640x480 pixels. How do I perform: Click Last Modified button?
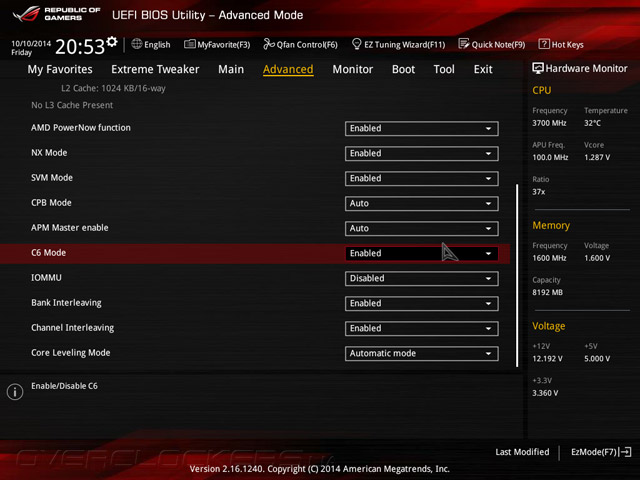tap(522, 452)
